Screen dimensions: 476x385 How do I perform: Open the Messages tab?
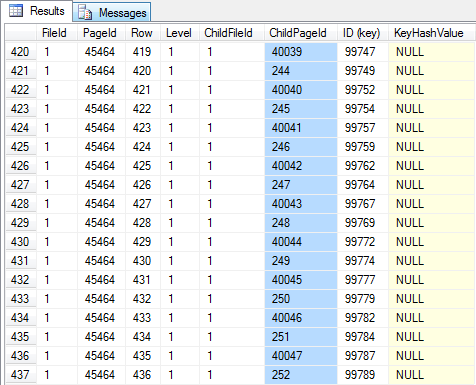tap(112, 13)
